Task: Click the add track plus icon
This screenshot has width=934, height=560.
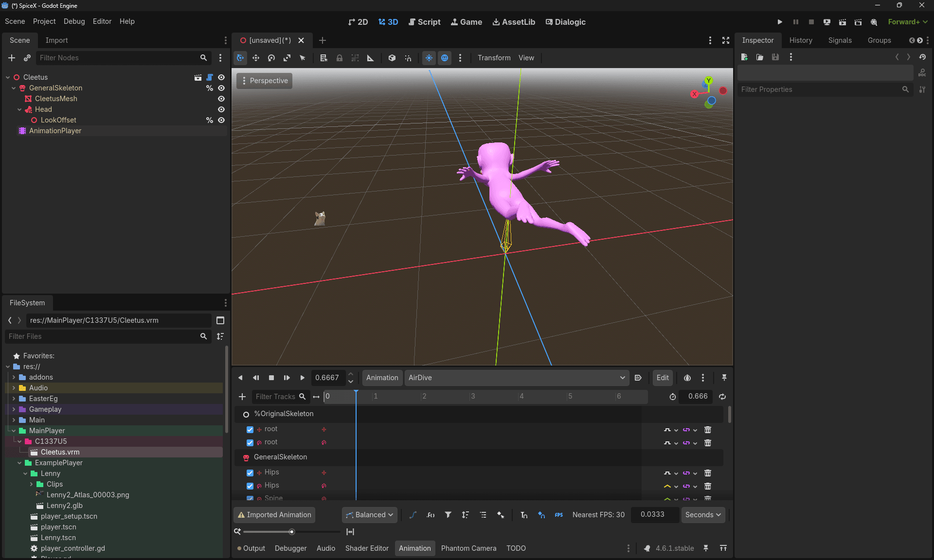Action: click(x=242, y=397)
